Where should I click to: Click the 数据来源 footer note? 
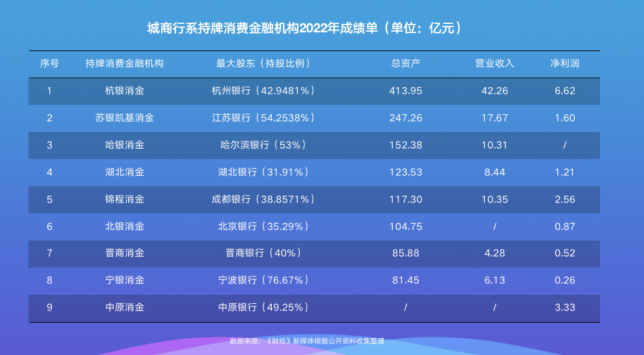pyautogui.click(x=307, y=341)
